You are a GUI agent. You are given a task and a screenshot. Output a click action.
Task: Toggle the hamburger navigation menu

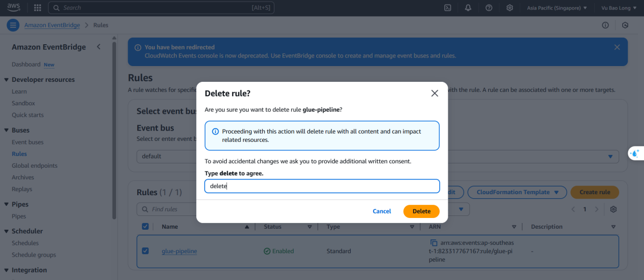pos(13,25)
